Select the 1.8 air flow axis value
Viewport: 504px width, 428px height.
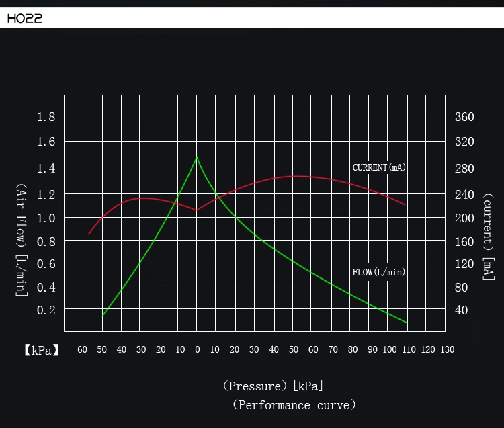(x=46, y=117)
